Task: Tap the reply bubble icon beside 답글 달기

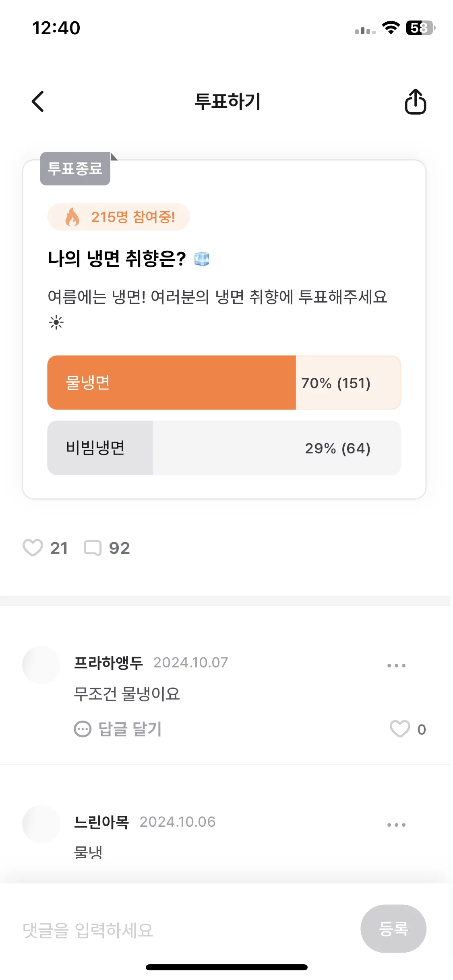Action: (x=83, y=729)
